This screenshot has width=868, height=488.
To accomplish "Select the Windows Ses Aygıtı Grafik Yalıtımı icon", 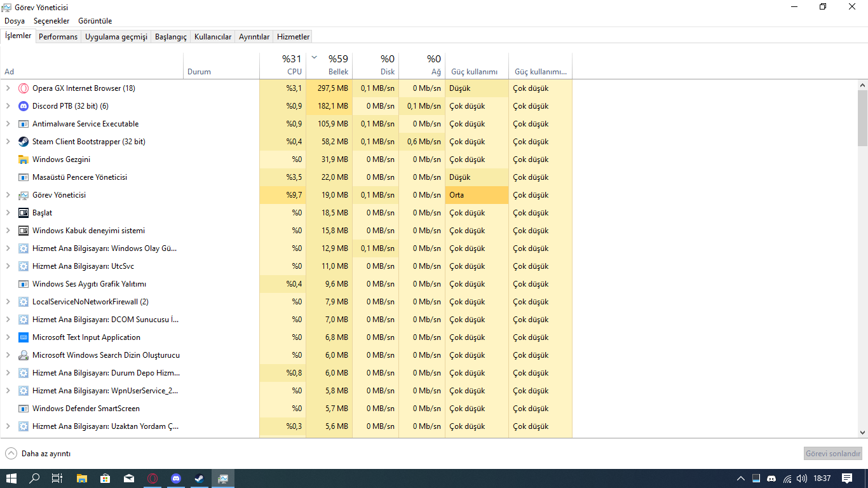I will pos(24,284).
